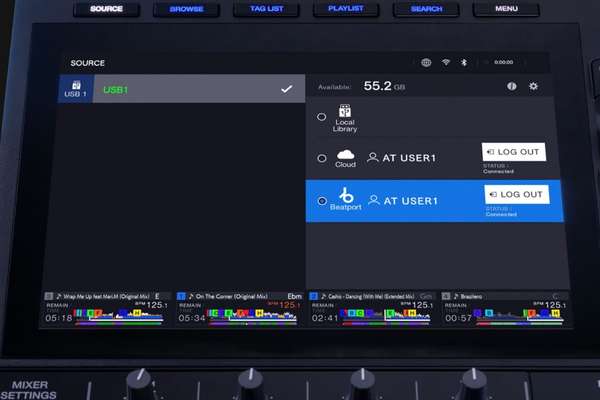600x400 pixels.
Task: Tap the deck number badge for On The Corner
Action: 181,296
